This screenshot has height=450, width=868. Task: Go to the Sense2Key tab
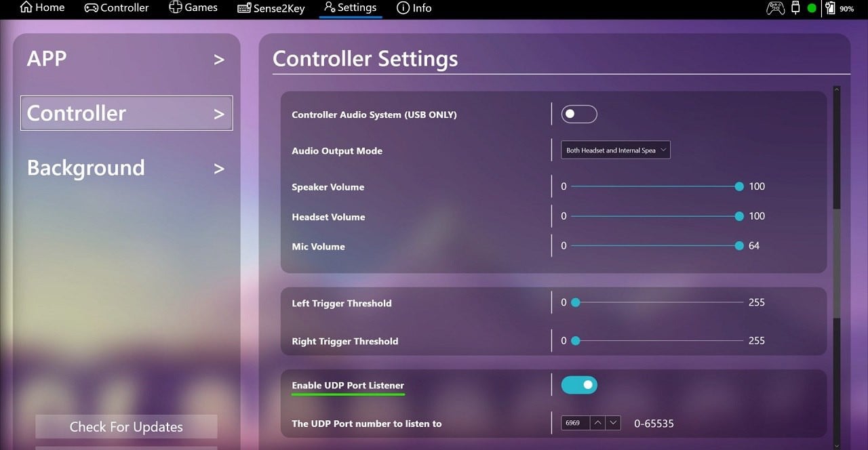[x=271, y=8]
